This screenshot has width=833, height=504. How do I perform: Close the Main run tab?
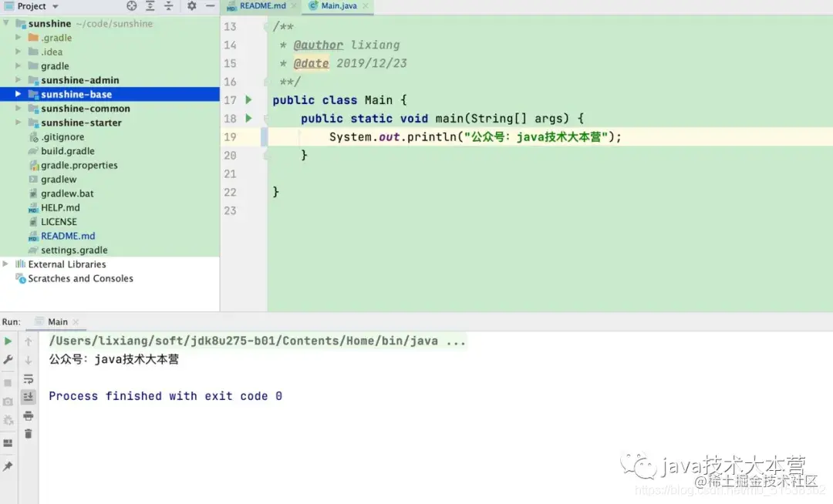(x=76, y=322)
